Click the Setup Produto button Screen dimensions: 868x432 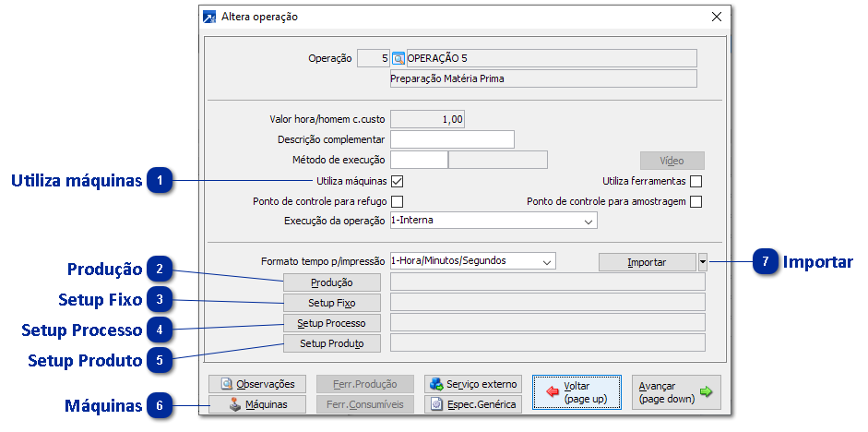[x=332, y=343]
